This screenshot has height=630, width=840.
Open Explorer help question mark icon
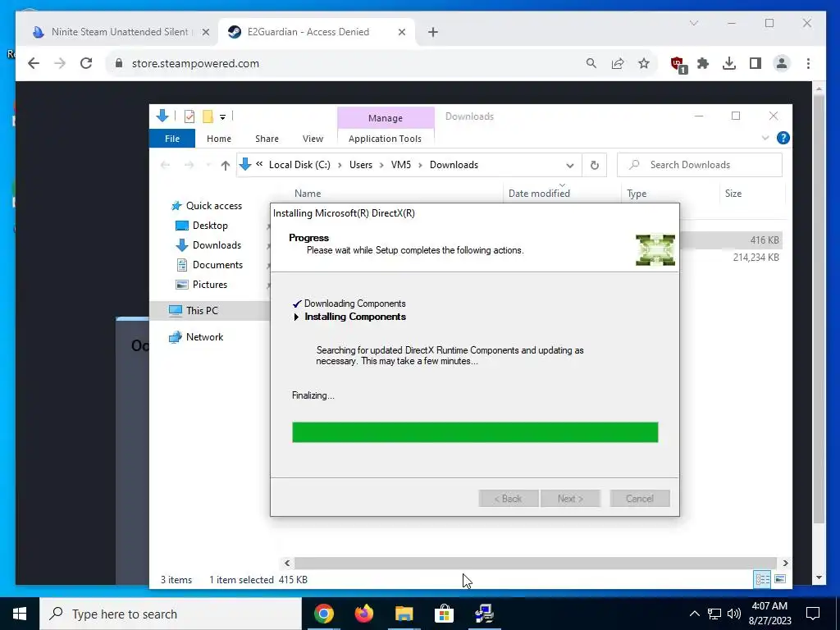pos(783,138)
